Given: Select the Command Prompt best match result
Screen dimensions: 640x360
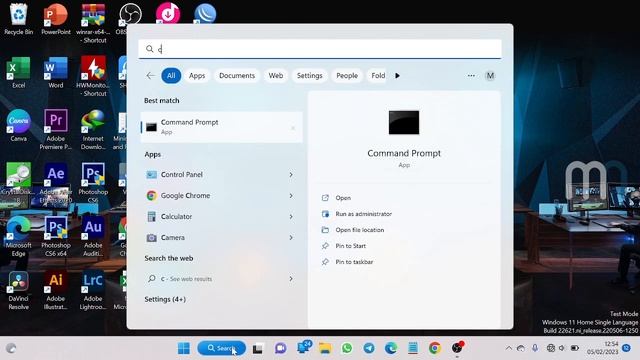Looking at the screenshot, I should coord(222,127).
